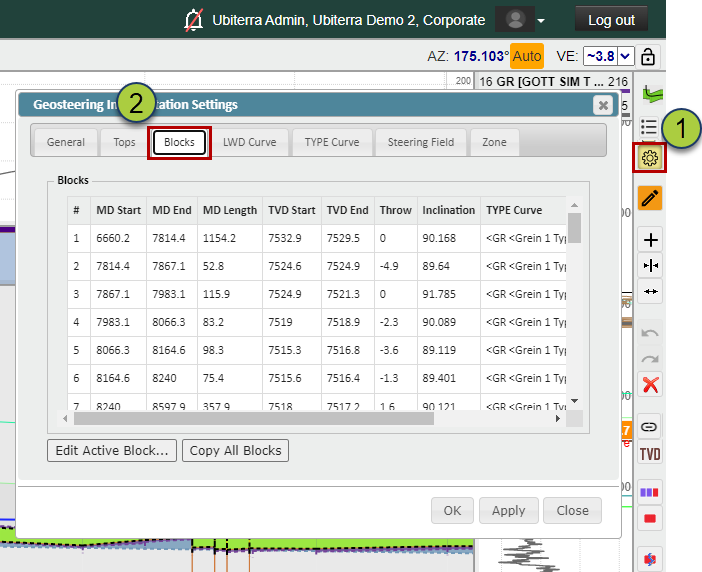
Task: Click the MD Start column header
Action: pos(119,210)
